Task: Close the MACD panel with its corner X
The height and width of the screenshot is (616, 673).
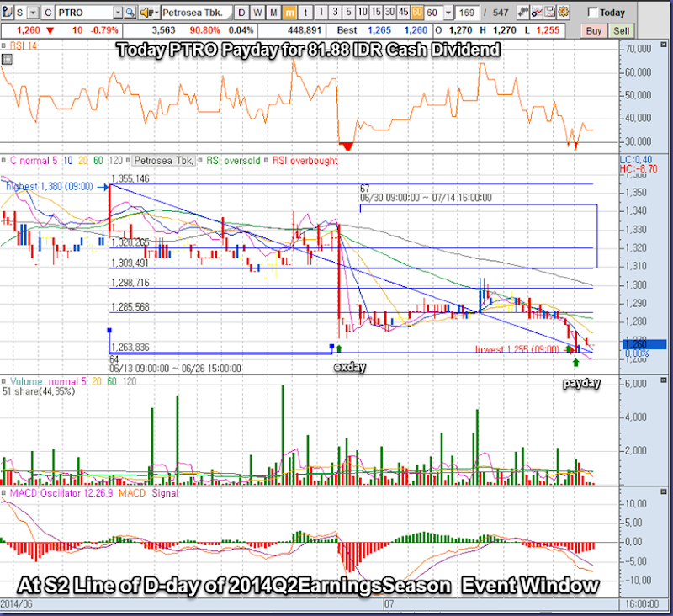Action: pyautogui.click(x=664, y=491)
